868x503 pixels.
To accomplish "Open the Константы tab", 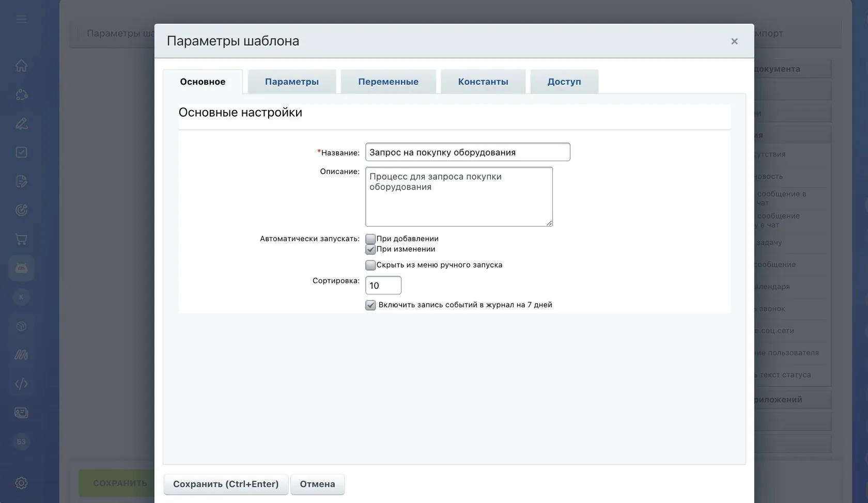I will tap(483, 82).
